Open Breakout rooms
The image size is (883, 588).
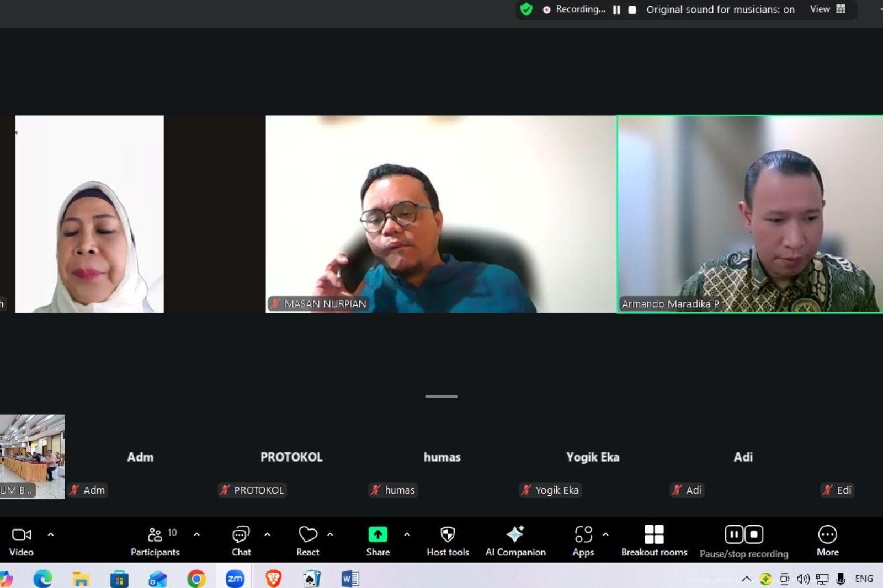(x=654, y=541)
